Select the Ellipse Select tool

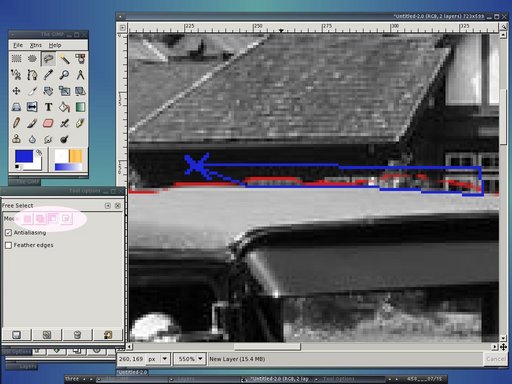tap(32, 59)
